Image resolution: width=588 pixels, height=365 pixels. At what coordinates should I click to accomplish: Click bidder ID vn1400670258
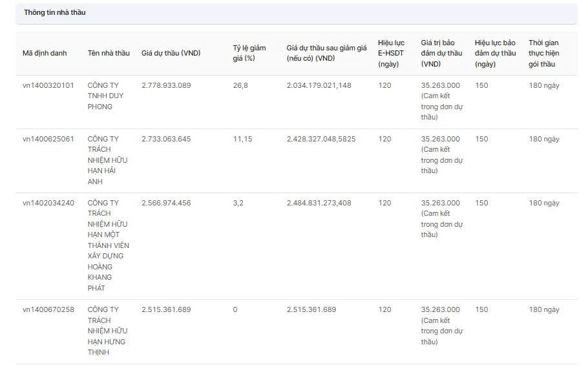48,309
